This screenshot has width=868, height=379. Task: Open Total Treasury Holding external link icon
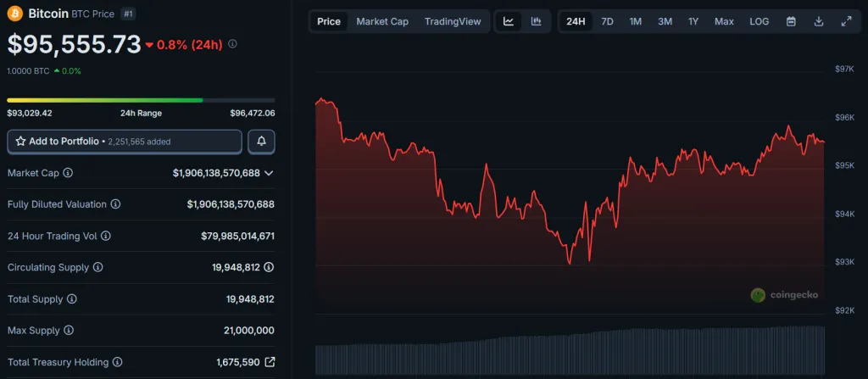270,362
